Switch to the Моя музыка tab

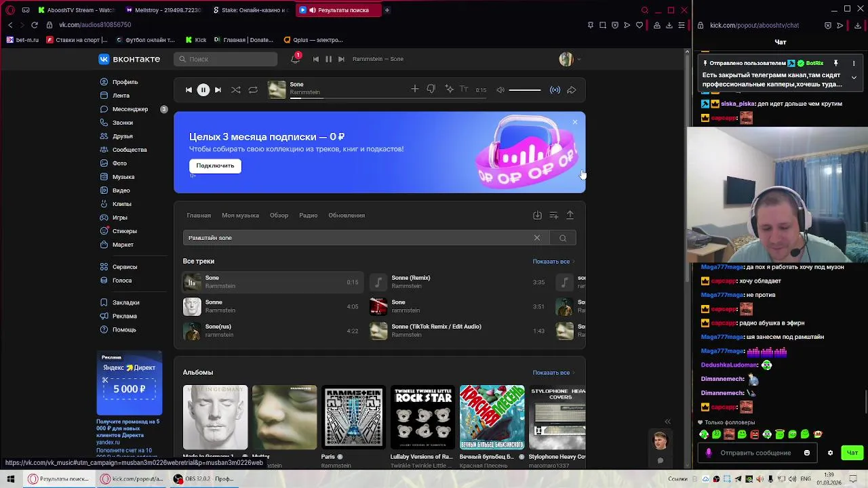point(240,216)
